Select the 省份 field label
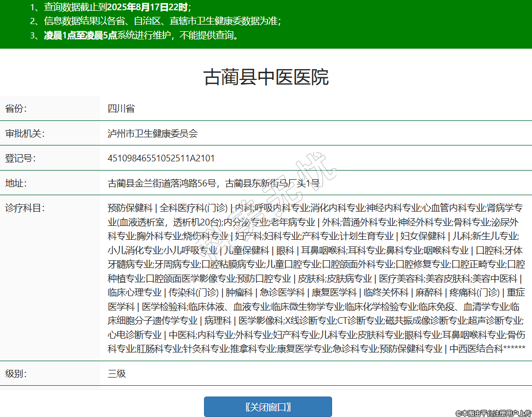The width and height of the screenshot is (532, 417). click(16, 109)
